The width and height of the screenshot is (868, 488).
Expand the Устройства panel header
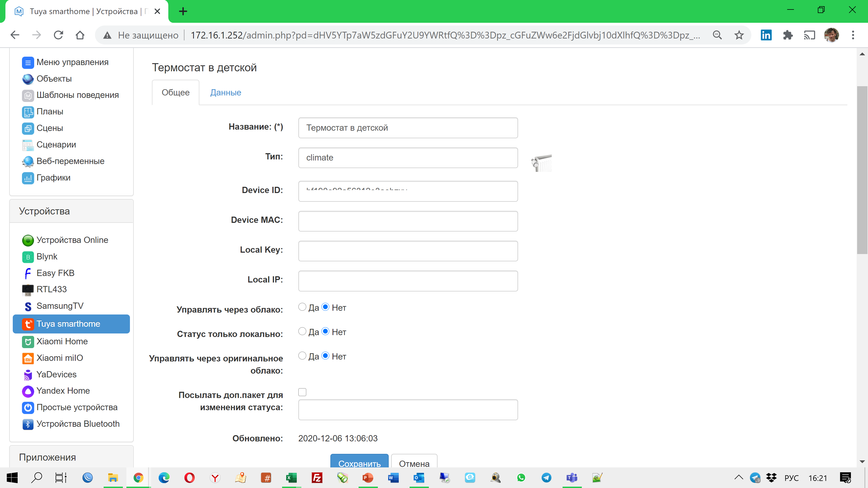pyautogui.click(x=44, y=211)
